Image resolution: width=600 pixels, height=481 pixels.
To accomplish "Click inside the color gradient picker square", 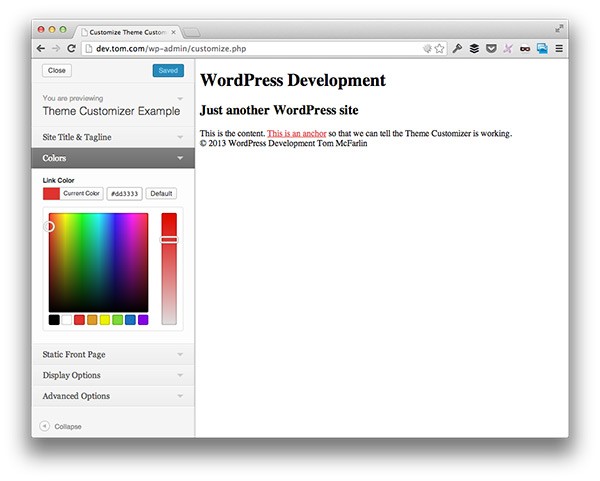I will (98, 263).
